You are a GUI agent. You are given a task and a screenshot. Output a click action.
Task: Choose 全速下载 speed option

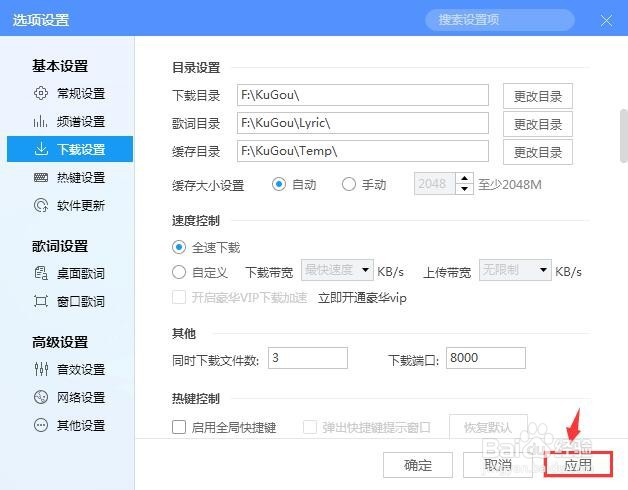(179, 247)
